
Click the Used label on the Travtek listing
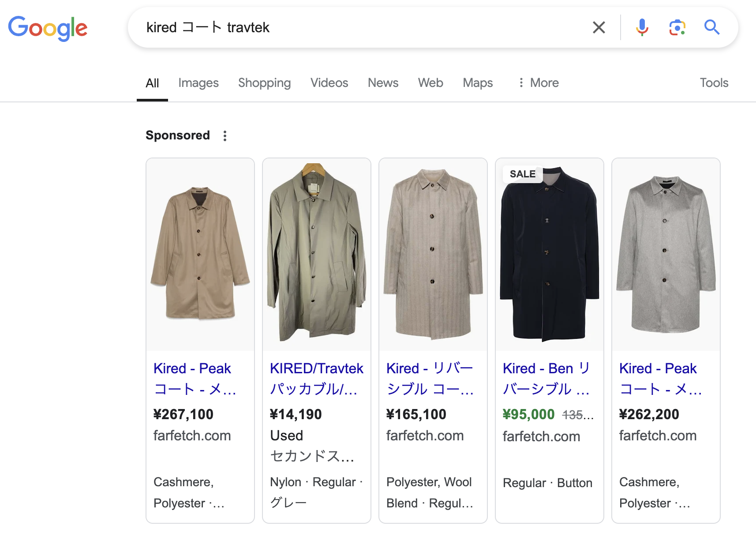point(287,435)
